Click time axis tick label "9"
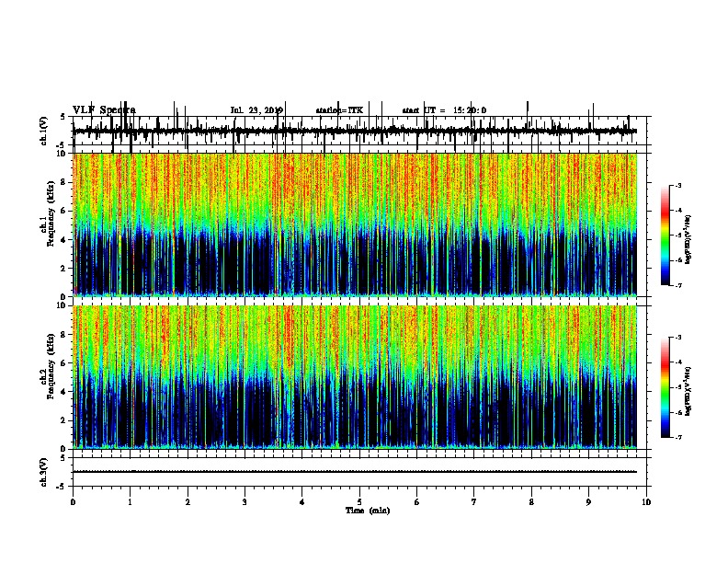Screen dimensions: 728x563 click(x=588, y=501)
